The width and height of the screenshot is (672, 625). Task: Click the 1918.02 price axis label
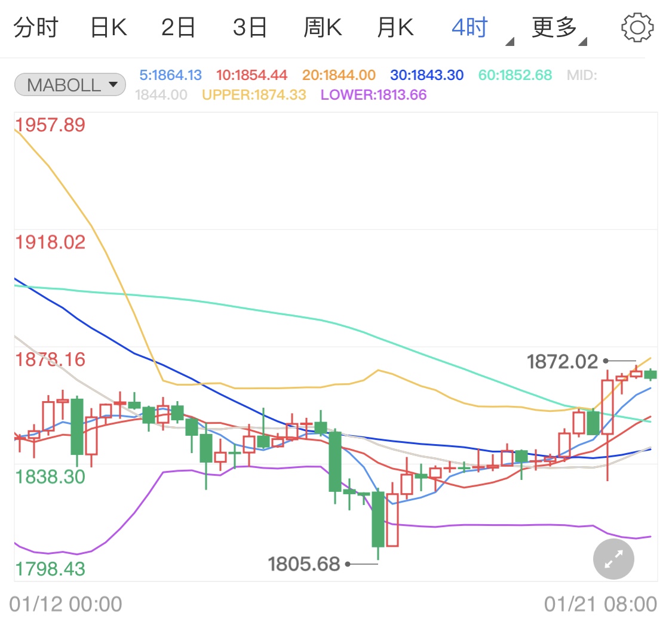[x=51, y=242]
